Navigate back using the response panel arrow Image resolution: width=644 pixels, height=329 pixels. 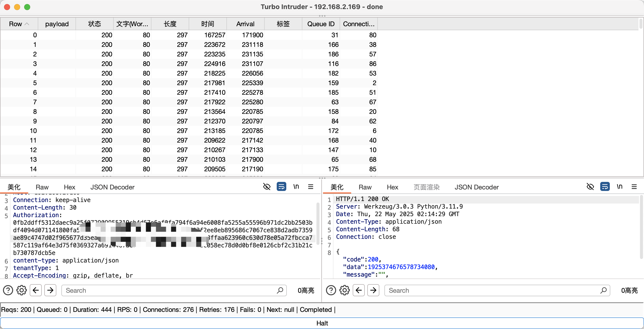pyautogui.click(x=359, y=290)
